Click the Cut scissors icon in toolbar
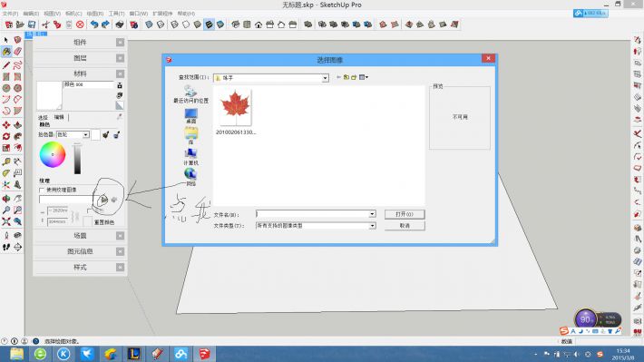Viewport: 644px width, 362px height. pyautogui.click(x=45, y=24)
